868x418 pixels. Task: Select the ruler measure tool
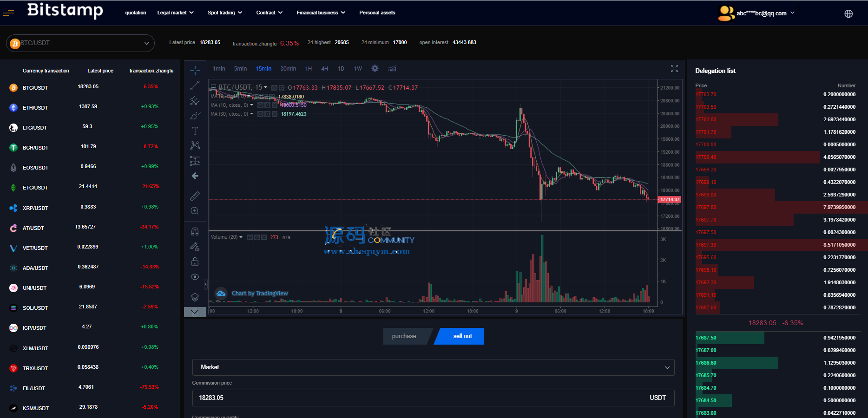(x=195, y=196)
